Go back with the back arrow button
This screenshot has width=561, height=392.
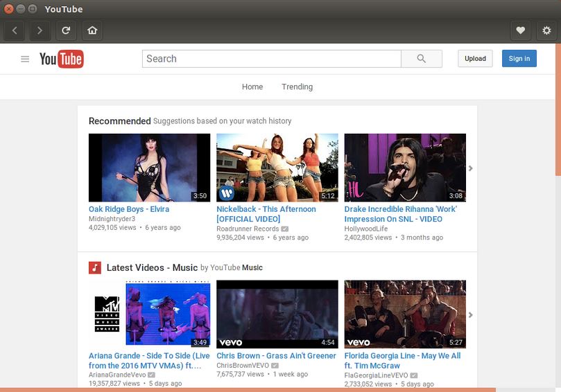[x=15, y=30]
